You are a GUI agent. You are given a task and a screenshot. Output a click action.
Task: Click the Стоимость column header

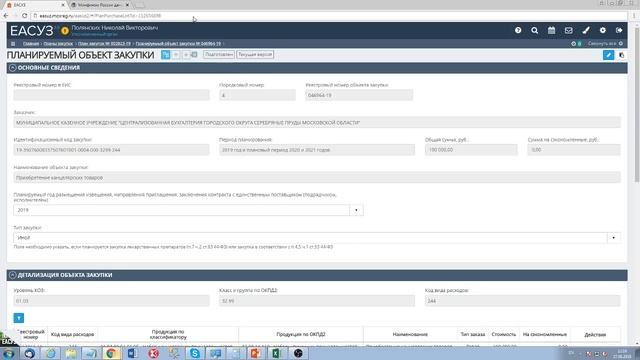pos(504,334)
